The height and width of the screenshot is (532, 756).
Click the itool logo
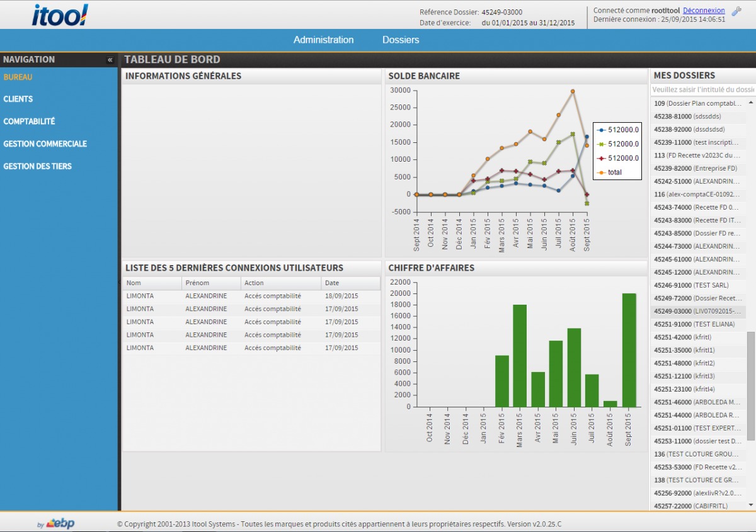[x=60, y=15]
